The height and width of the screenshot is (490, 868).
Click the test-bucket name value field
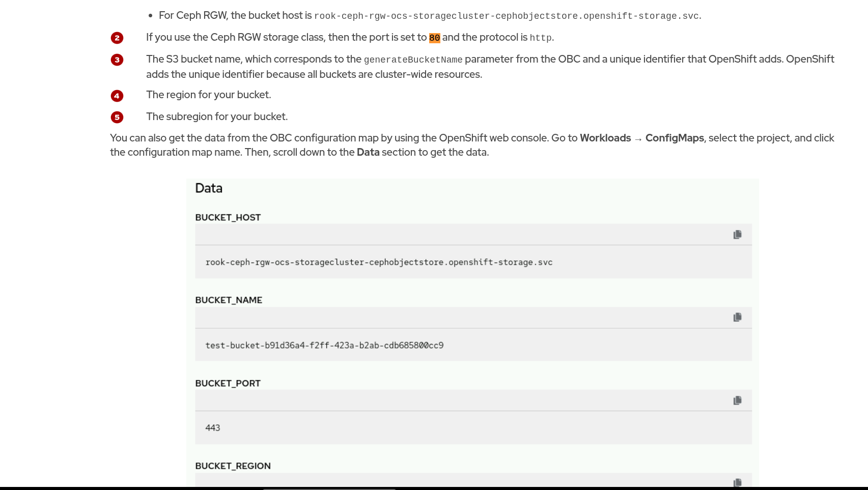coord(324,345)
